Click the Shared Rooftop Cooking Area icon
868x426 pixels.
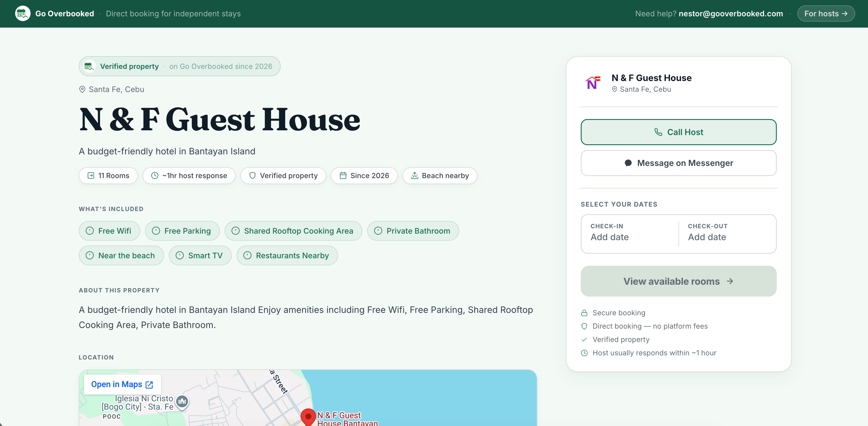click(236, 231)
